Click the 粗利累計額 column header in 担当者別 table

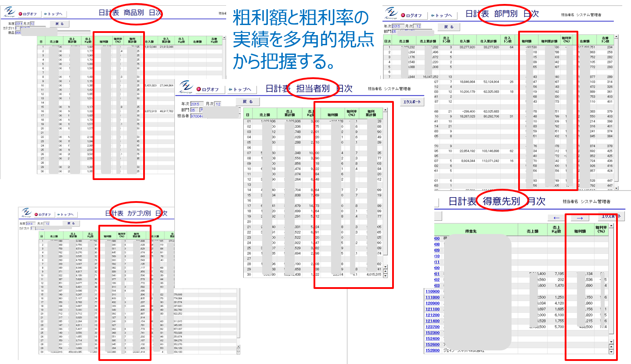coord(372,113)
